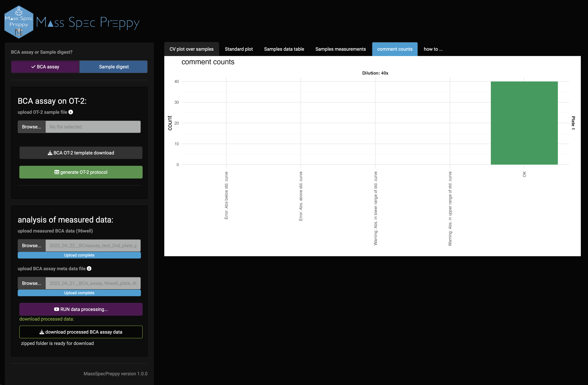Click the green OK bar in chart
This screenshot has width=588, height=385.
pos(524,123)
